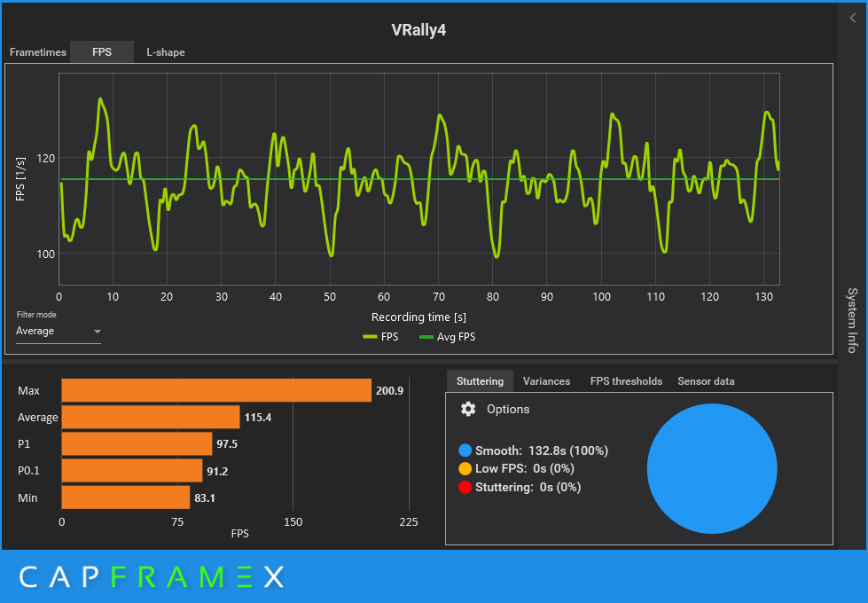Click the P0.1 91.2 orange bar
Viewport: 868px width, 603px height.
click(132, 471)
